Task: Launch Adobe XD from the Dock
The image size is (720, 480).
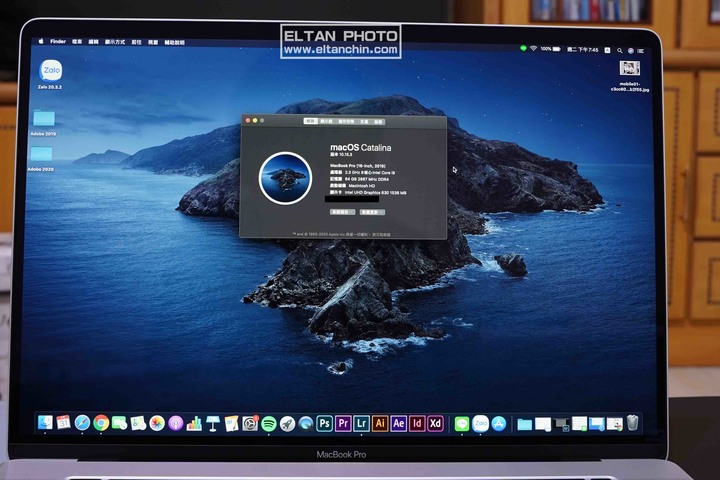Action: pos(435,424)
